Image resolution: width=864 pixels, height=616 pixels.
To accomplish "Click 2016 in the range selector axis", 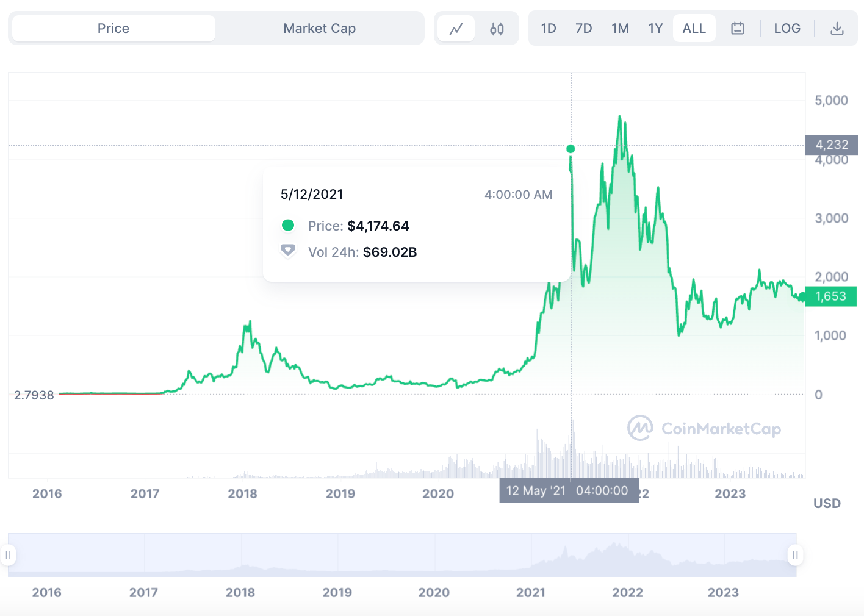I will (47, 593).
